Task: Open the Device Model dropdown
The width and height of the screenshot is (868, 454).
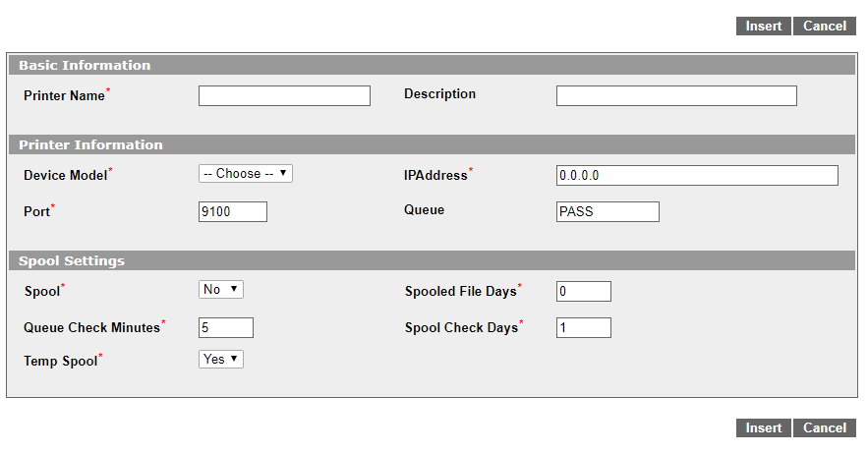Action: click(245, 173)
